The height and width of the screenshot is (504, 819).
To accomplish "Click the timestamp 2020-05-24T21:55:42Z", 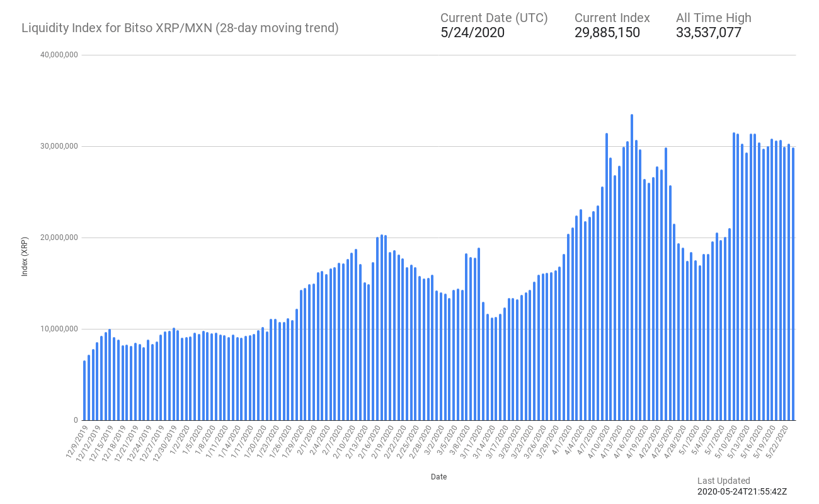I will click(x=742, y=491).
